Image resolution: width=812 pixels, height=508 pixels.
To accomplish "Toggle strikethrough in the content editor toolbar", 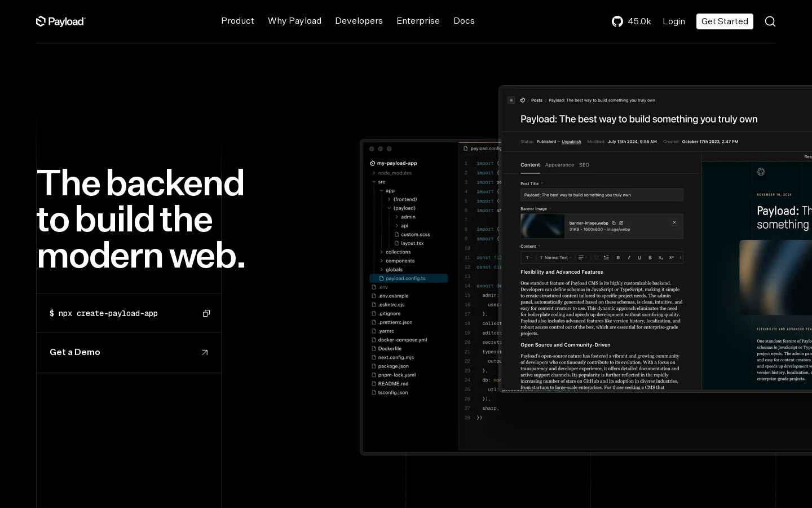I will click(650, 257).
